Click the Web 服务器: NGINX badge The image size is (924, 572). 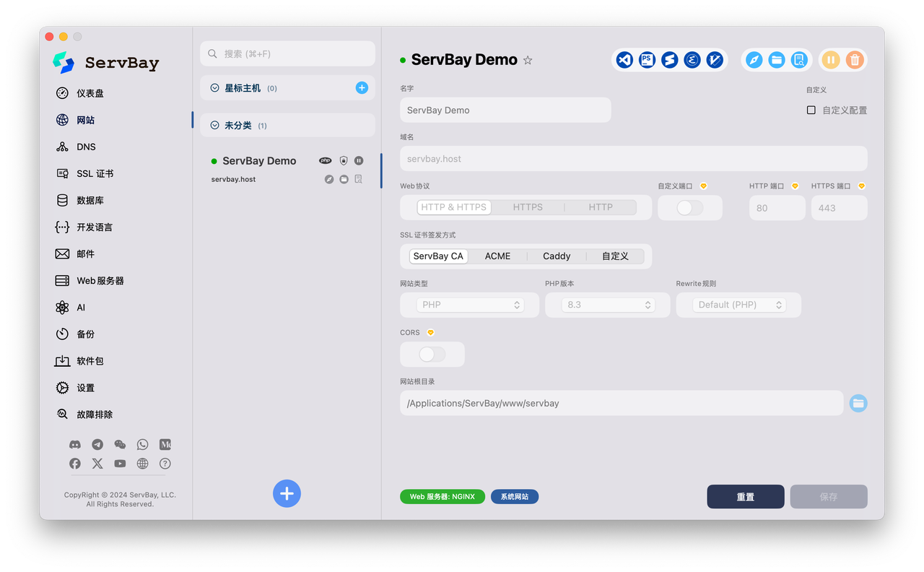(x=443, y=497)
